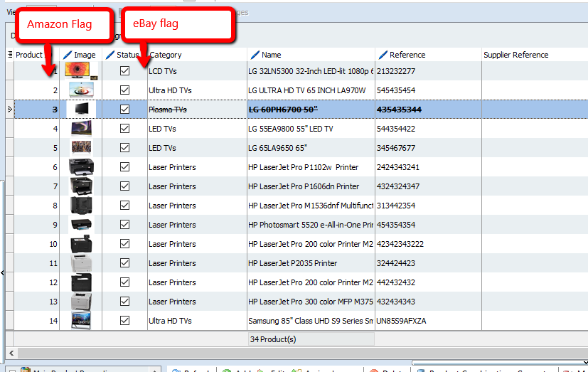Toggle status for HP LaserJet Pro M1536dnf

coord(125,206)
